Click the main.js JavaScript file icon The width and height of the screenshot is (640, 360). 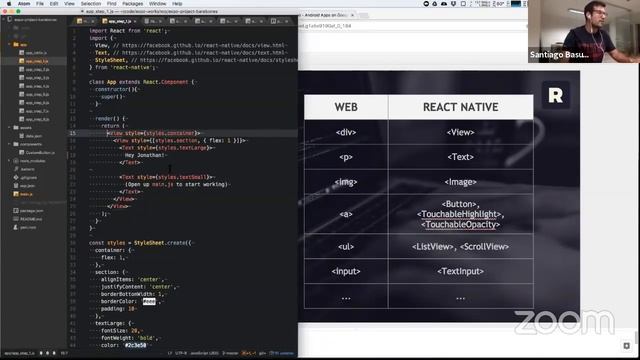pyautogui.click(x=16, y=194)
